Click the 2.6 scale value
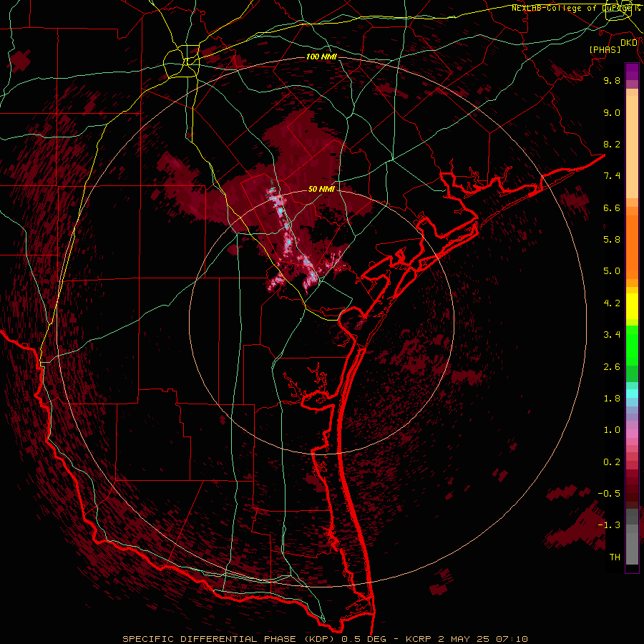The width and height of the screenshot is (644, 644). coord(612,367)
